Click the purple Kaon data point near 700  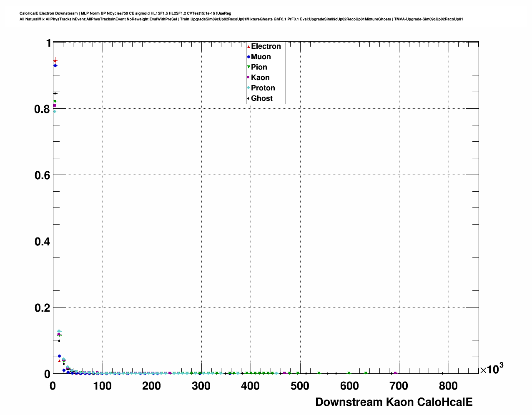(395, 373)
